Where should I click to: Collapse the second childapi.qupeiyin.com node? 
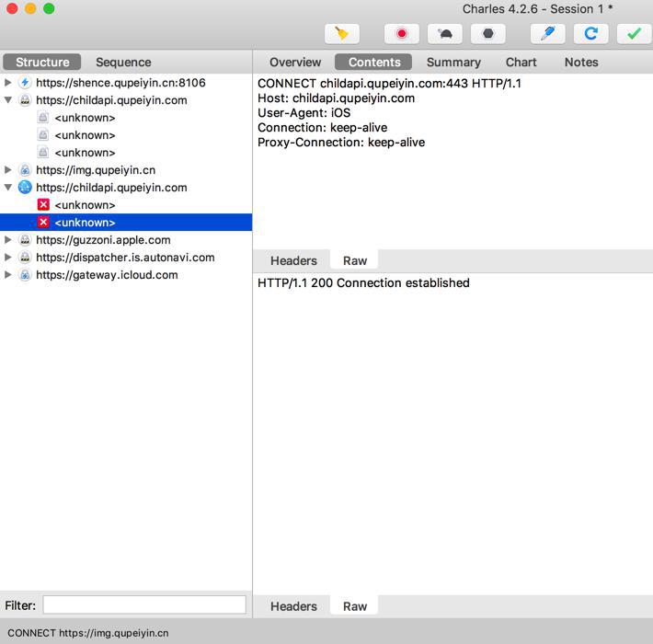[x=8, y=188]
